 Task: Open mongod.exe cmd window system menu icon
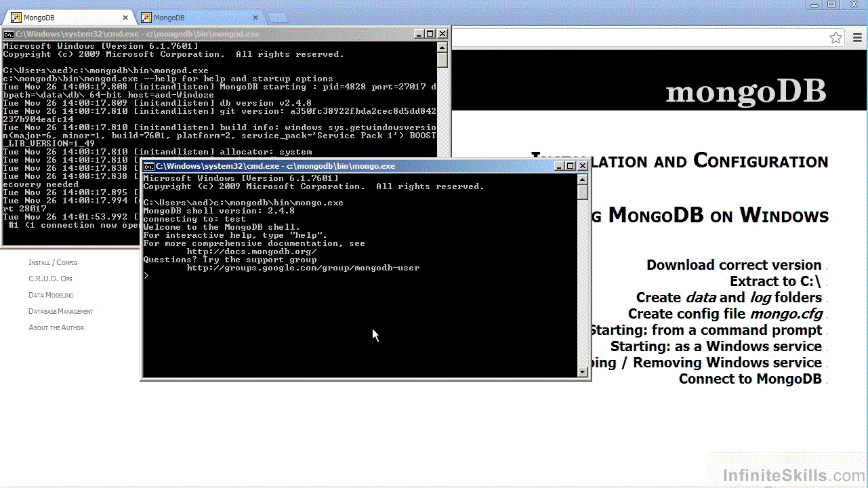tap(8, 34)
